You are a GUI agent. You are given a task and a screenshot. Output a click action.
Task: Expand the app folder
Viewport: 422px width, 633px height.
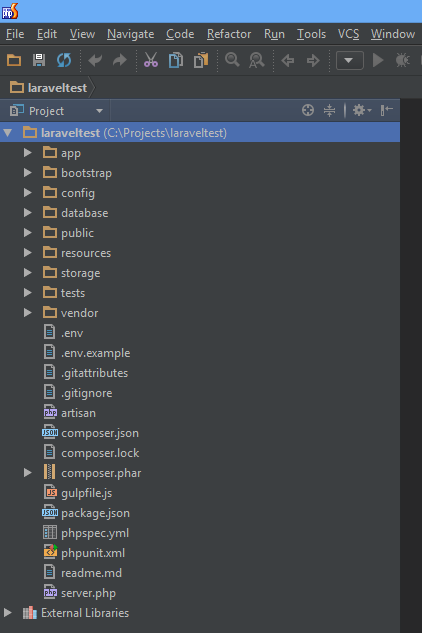[28, 153]
